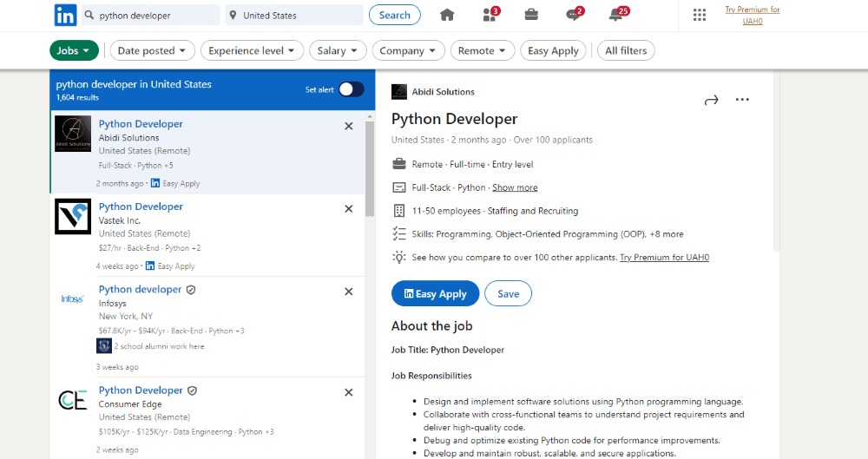This screenshot has width=868, height=459.
Task: Open Infosys Python developer listing title
Action: pyautogui.click(x=140, y=289)
